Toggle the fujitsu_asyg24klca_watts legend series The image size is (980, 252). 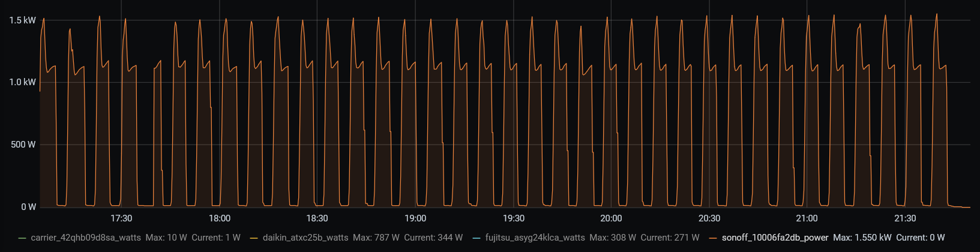(535, 238)
